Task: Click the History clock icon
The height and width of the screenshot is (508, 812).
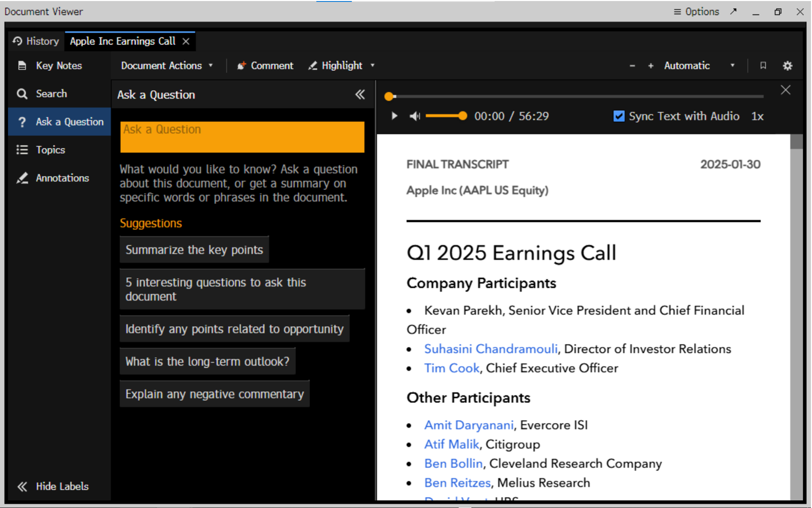Action: (x=17, y=41)
